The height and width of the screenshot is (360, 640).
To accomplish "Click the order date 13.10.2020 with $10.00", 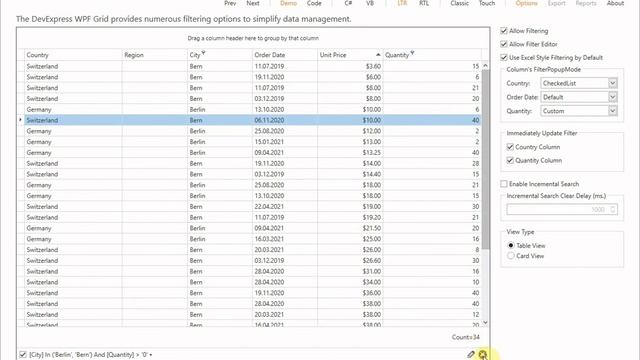I will coord(285,109).
